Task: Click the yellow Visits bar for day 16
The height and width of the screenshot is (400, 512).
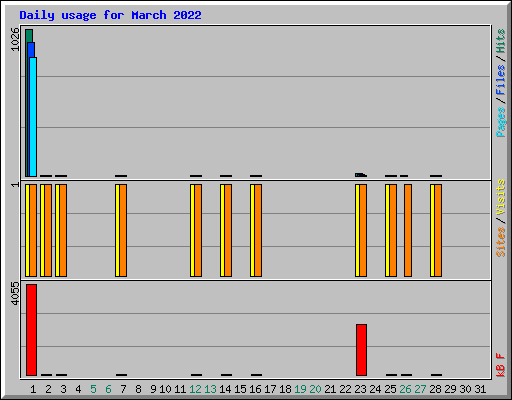Action: point(252,230)
